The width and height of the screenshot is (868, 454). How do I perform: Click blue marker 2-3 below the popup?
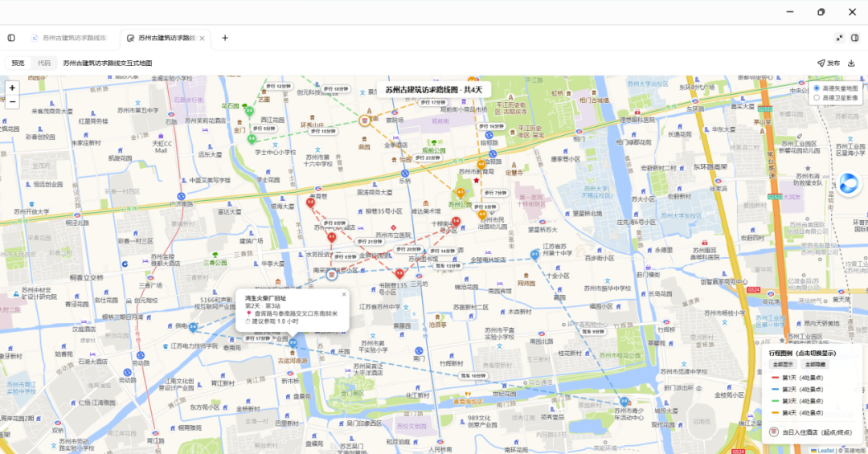(293, 343)
